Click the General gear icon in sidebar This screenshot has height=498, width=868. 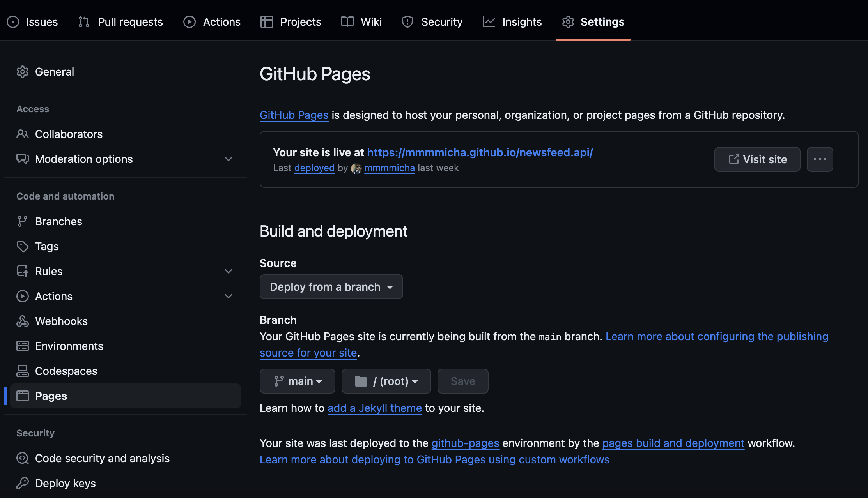point(23,72)
